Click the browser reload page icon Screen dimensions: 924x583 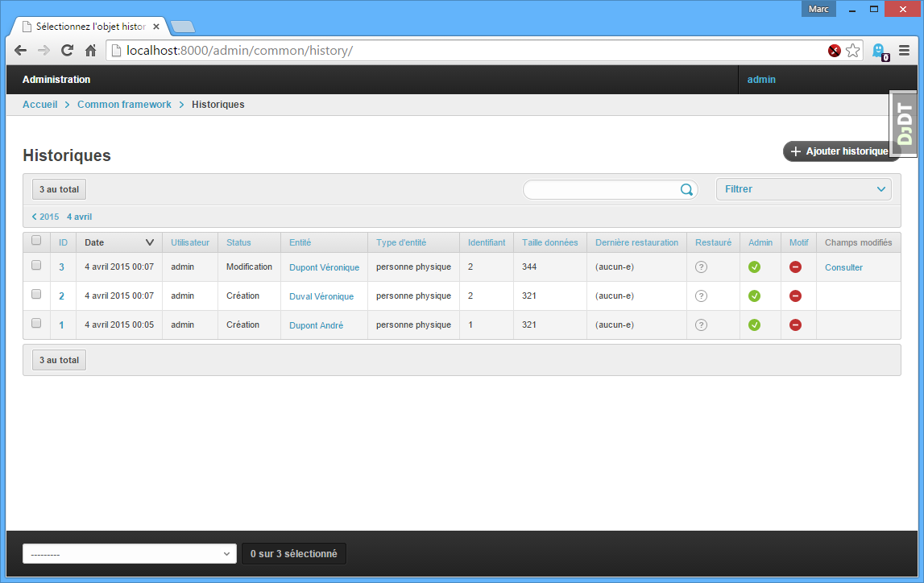point(68,51)
